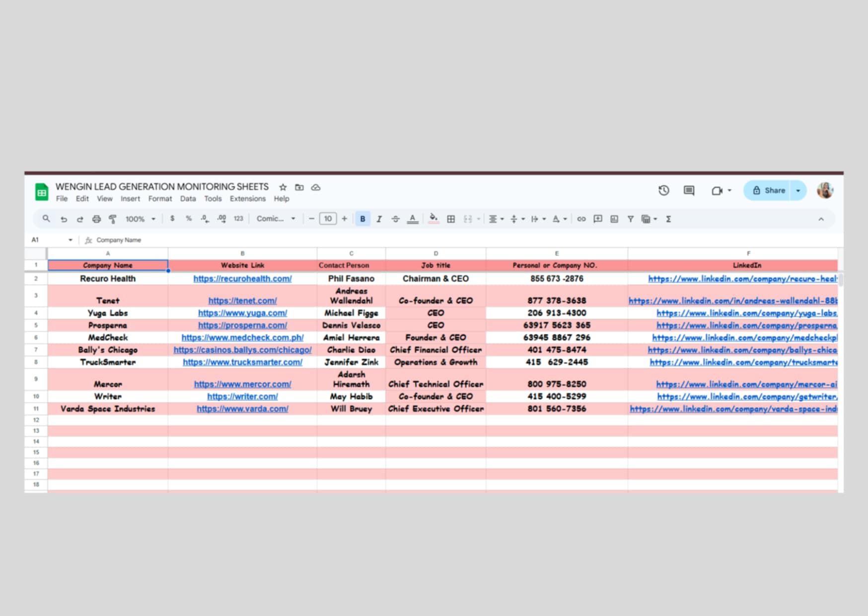
Task: Click the insert chart icon
Action: pyautogui.click(x=614, y=219)
